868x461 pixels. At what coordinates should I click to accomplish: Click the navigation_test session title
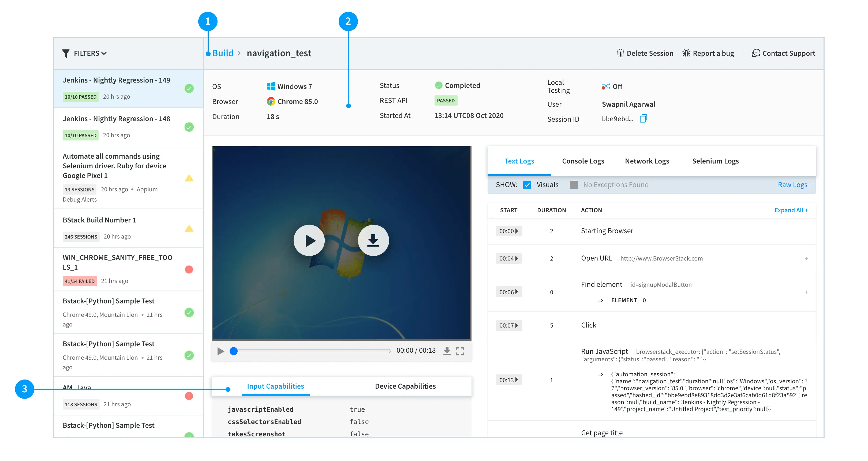279,53
